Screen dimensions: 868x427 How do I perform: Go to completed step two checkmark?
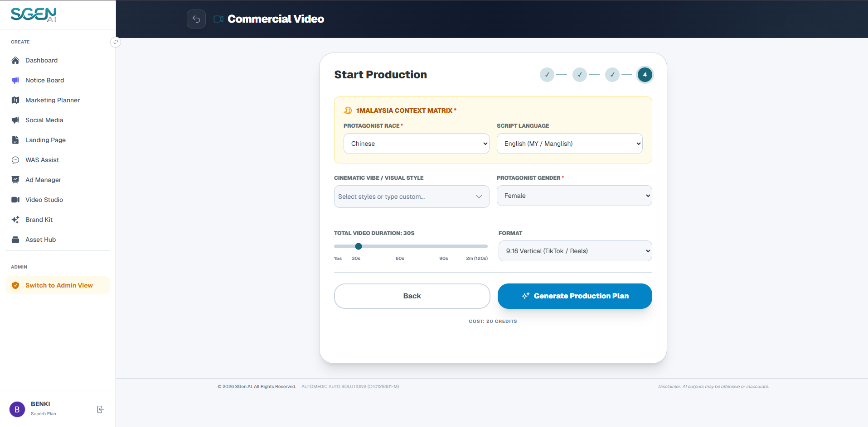(580, 75)
